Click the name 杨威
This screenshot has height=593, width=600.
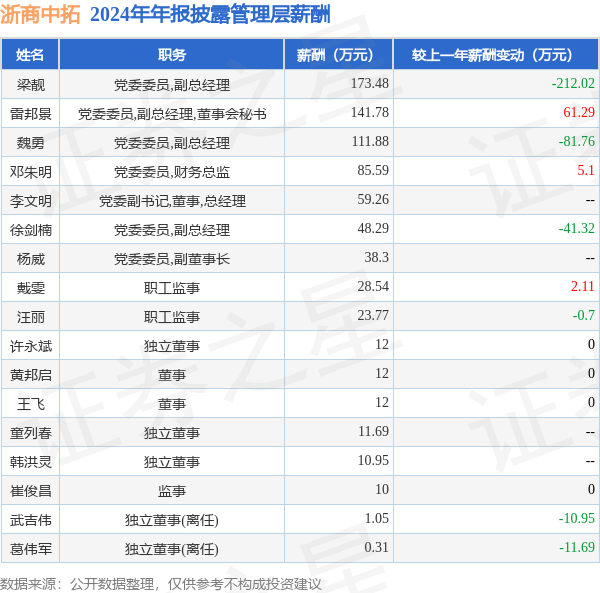(31, 259)
